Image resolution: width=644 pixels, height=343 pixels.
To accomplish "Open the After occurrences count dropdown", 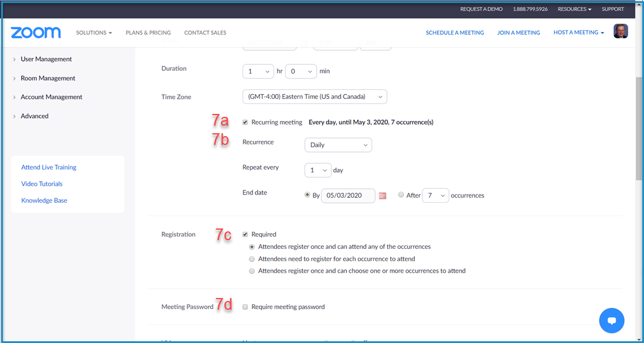I will tap(436, 196).
